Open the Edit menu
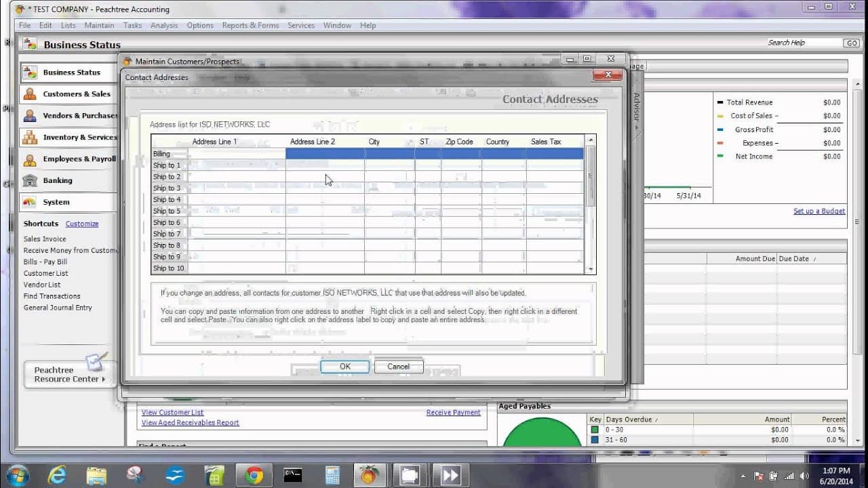This screenshot has height=488, width=868. [x=45, y=25]
